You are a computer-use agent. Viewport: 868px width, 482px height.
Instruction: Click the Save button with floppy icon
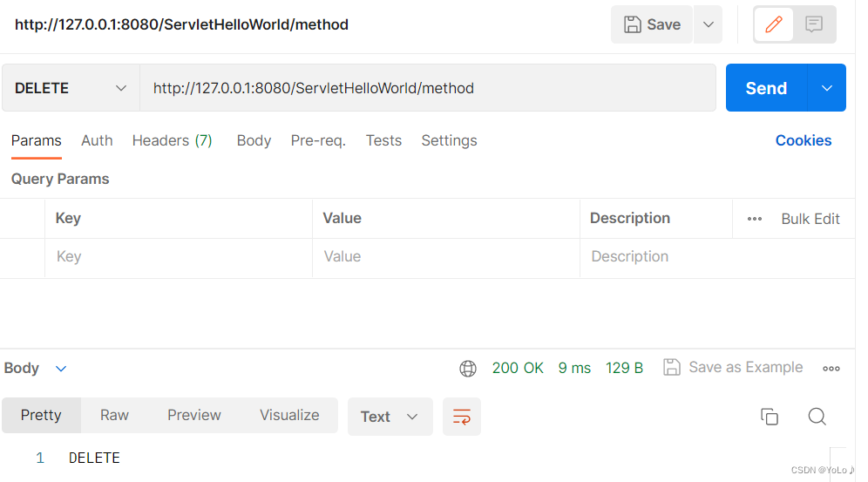click(652, 24)
